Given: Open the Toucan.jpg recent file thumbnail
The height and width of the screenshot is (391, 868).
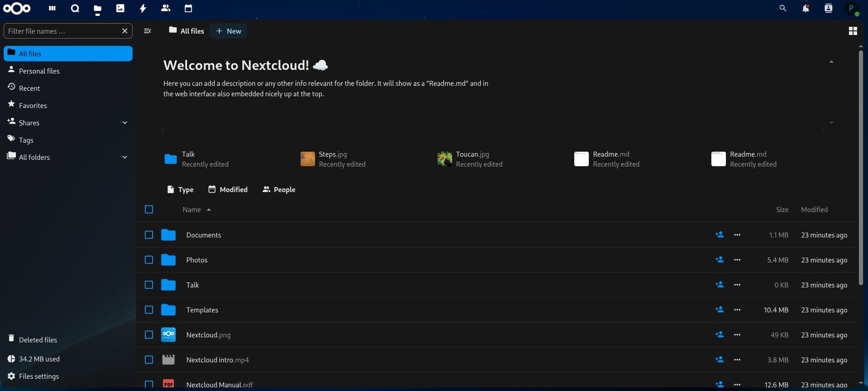Looking at the screenshot, I should pos(445,159).
